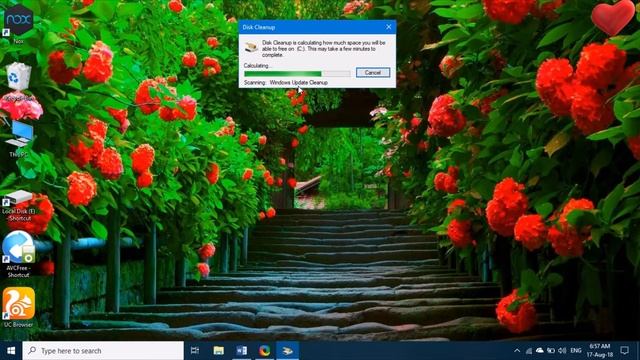Open the volume control tray icon
Viewport: 640px width, 360px height.
pos(562,351)
